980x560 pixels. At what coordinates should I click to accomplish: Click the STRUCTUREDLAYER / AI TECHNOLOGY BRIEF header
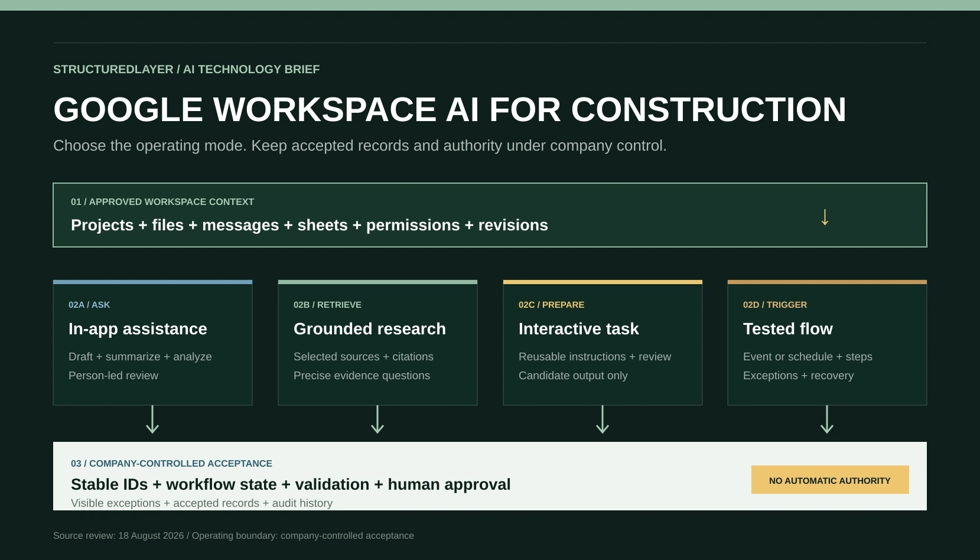(x=186, y=70)
